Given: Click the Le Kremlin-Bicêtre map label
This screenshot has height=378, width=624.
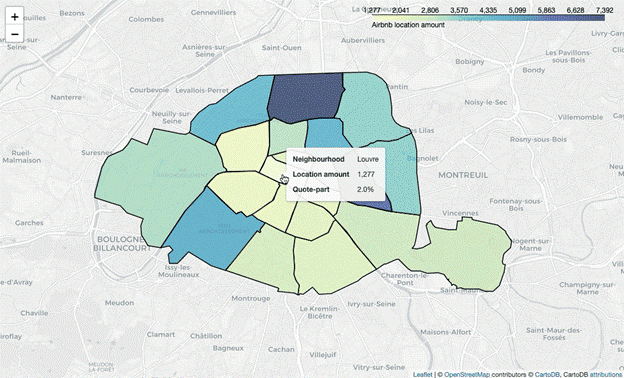Looking at the screenshot, I should [x=320, y=312].
